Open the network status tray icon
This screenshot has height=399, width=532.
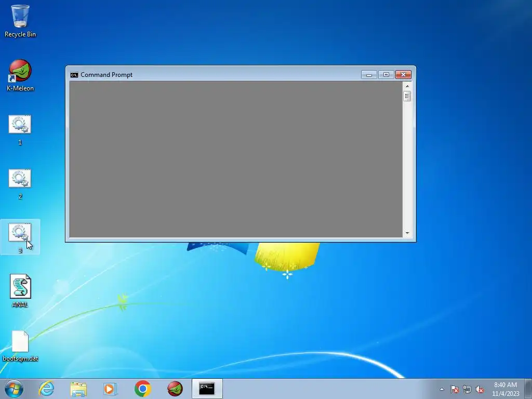(467, 389)
